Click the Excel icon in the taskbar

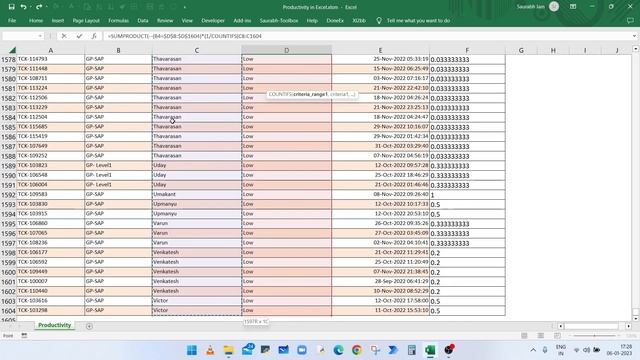[x=430, y=350]
